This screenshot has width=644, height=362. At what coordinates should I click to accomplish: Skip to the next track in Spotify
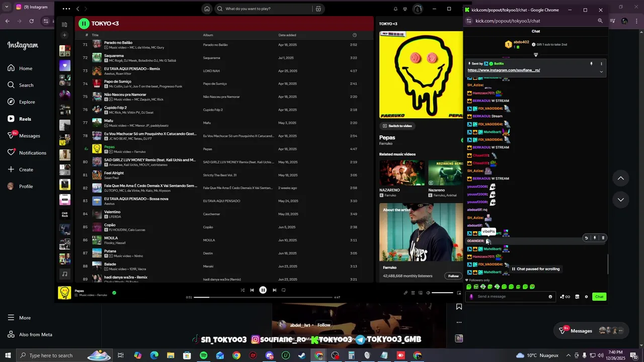pyautogui.click(x=274, y=290)
